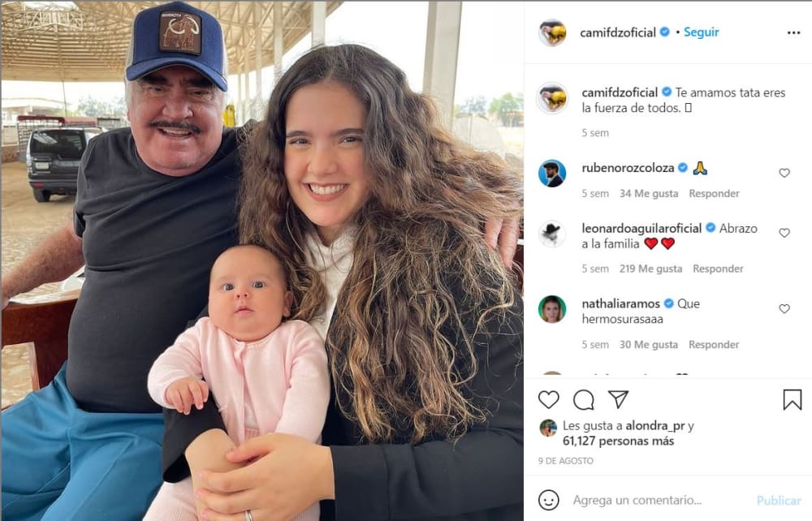Viewport: 812px width, 521px height.
Task: View 219 Me gusta on comment
Action: click(x=650, y=269)
